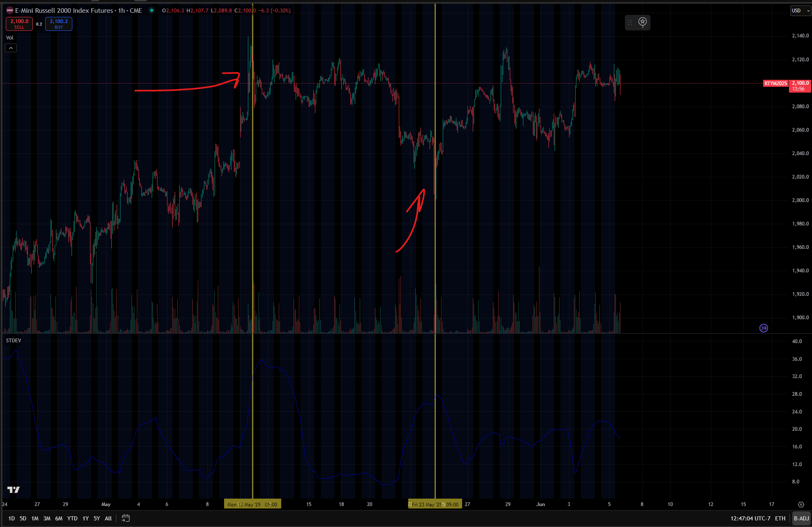812x527 pixels.
Task: Collapse the indicator legend with the chevron
Action: [11, 48]
